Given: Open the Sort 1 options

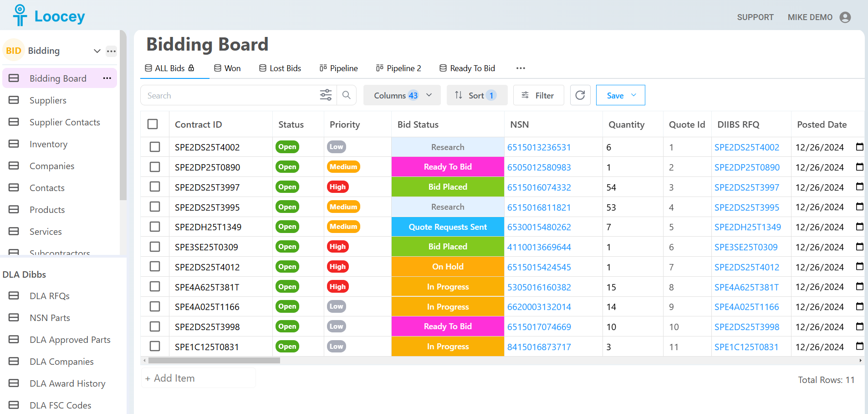Looking at the screenshot, I should tap(477, 95).
